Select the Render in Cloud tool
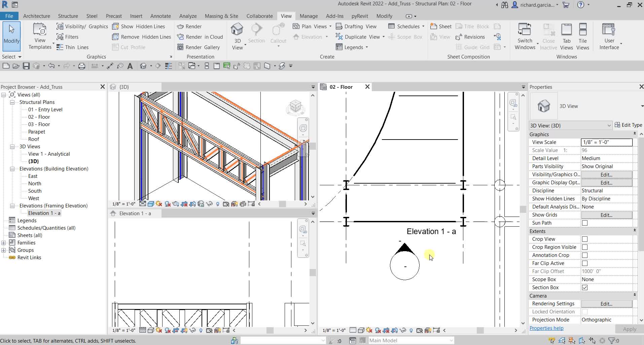 (x=200, y=37)
